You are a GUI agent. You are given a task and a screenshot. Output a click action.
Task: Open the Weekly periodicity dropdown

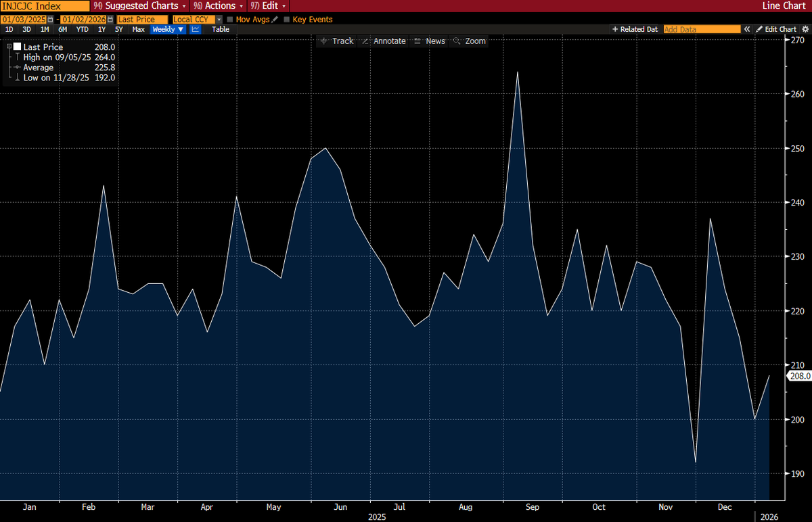click(x=168, y=29)
